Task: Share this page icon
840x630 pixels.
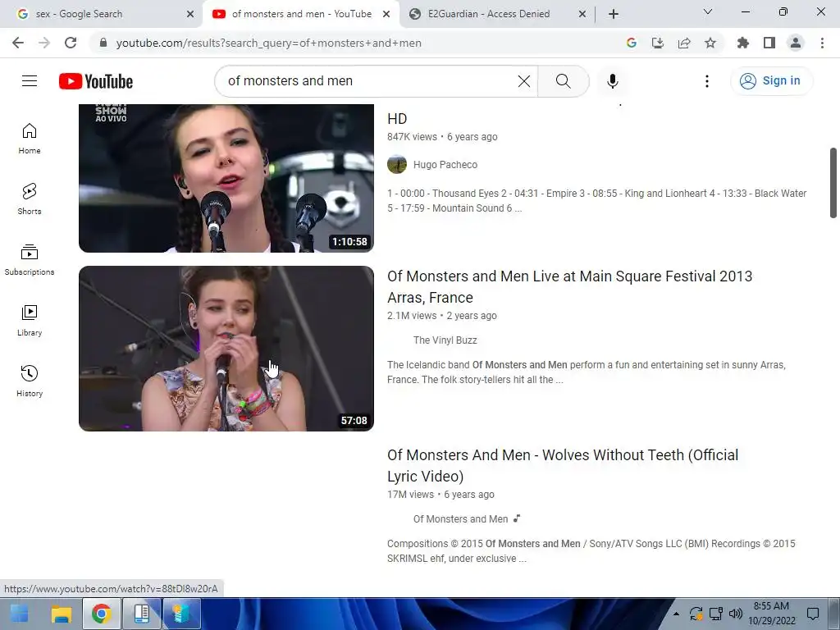Action: click(684, 43)
